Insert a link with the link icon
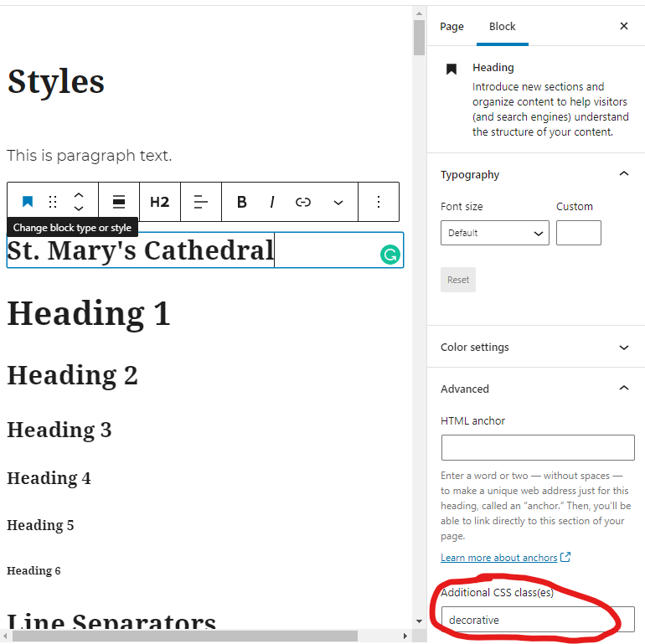Screen dimensions: 645x644 click(303, 202)
